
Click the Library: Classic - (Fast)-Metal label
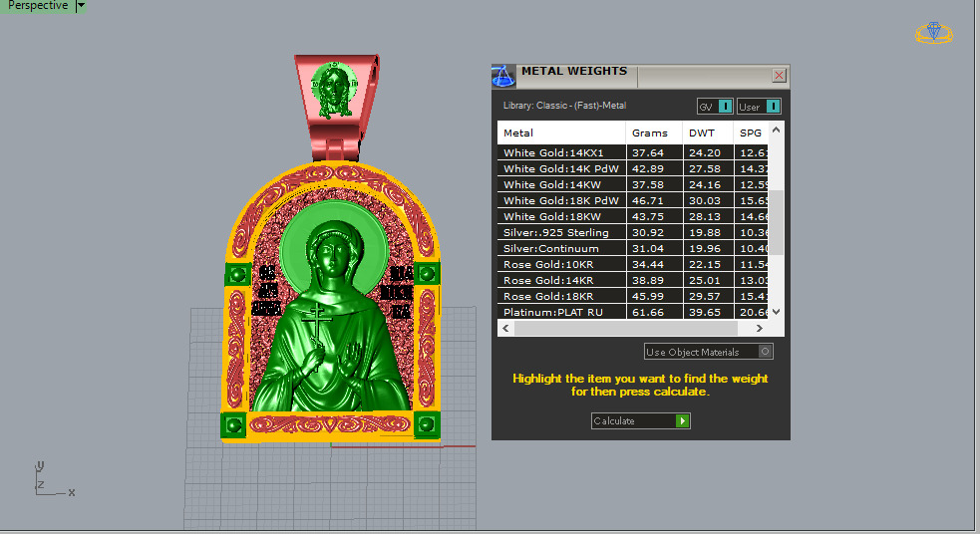click(x=564, y=106)
